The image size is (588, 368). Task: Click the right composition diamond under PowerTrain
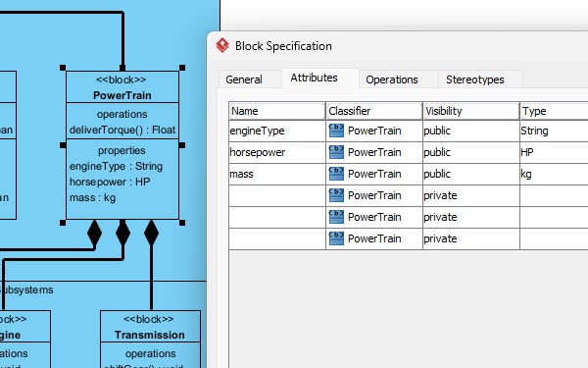pyautogui.click(x=151, y=233)
